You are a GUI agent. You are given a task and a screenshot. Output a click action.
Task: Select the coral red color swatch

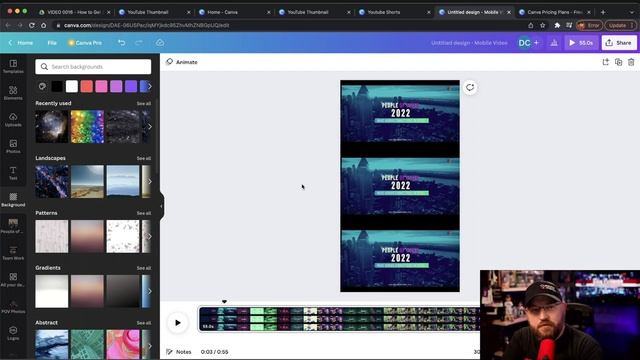point(87,86)
